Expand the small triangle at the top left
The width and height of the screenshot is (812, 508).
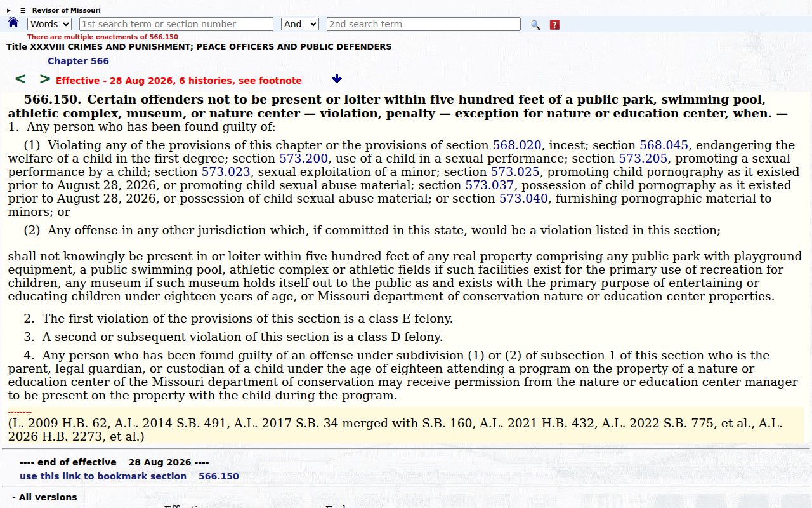(9, 10)
